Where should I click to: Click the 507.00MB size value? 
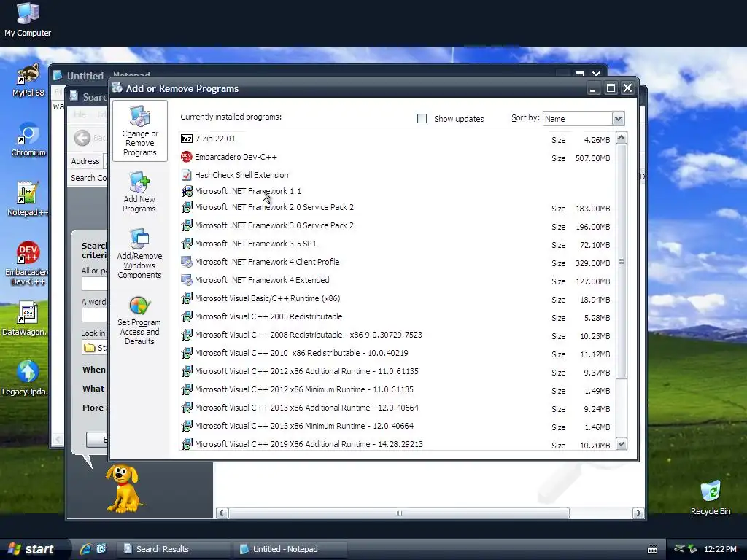pos(592,158)
